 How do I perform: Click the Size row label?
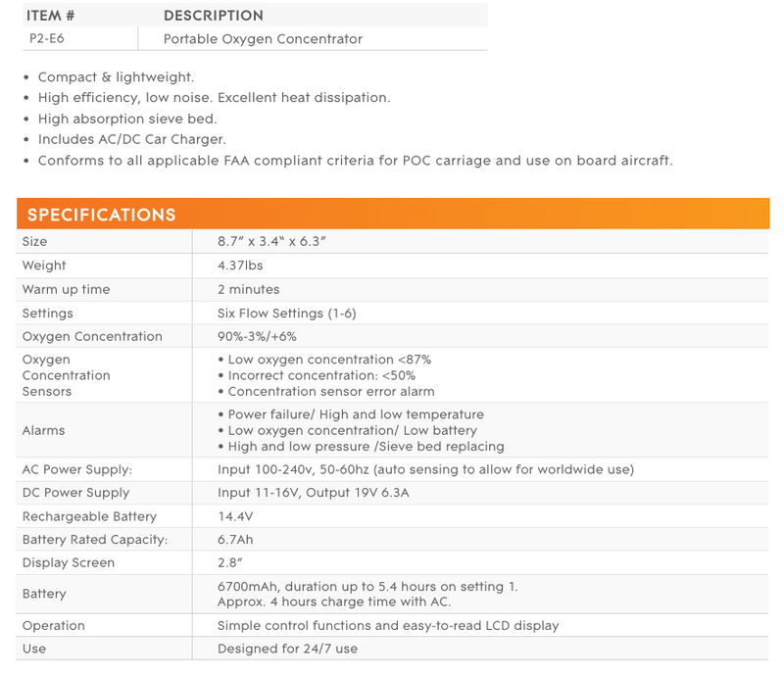34,242
